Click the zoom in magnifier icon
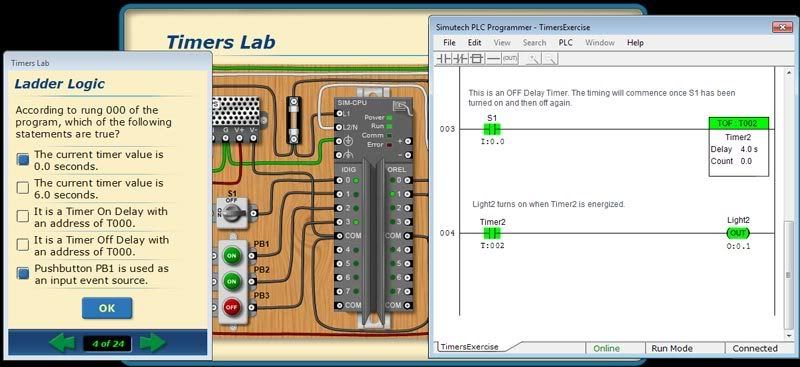The image size is (800, 367). [533, 59]
